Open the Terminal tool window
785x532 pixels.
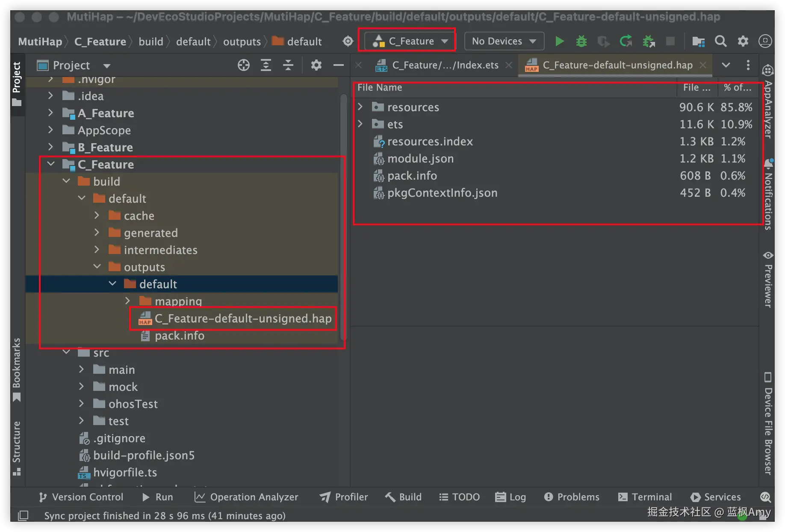pyautogui.click(x=645, y=497)
